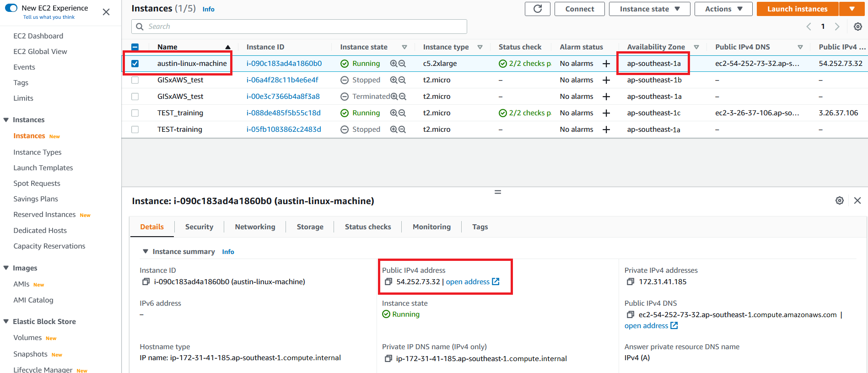Copy private IPv4 address 172.31.41.185
The image size is (868, 373).
[x=631, y=282]
